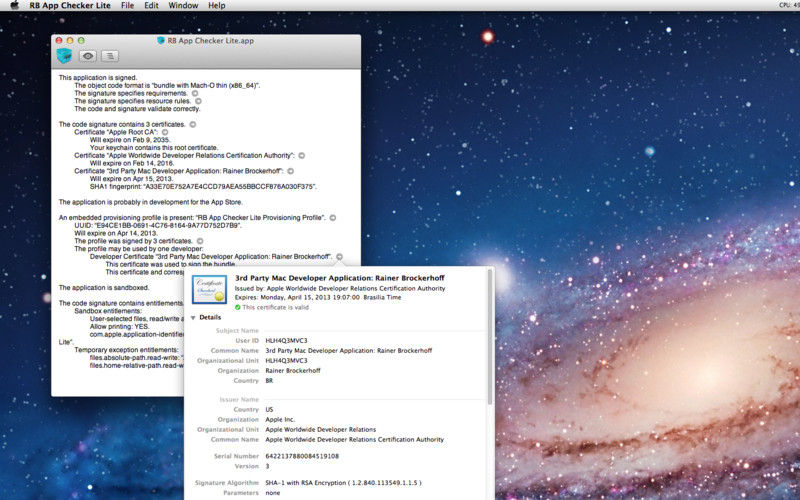This screenshot has height=500, width=800.
Task: Click the 'SHA-1 with RSA Encryption' value
Action: 343,483
